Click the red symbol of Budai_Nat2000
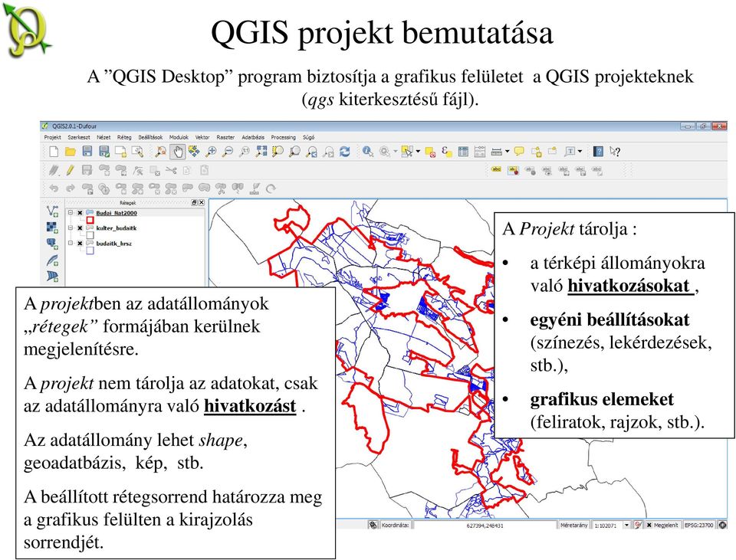Image resolution: width=736 pixels, height=560 pixels. click(90, 220)
